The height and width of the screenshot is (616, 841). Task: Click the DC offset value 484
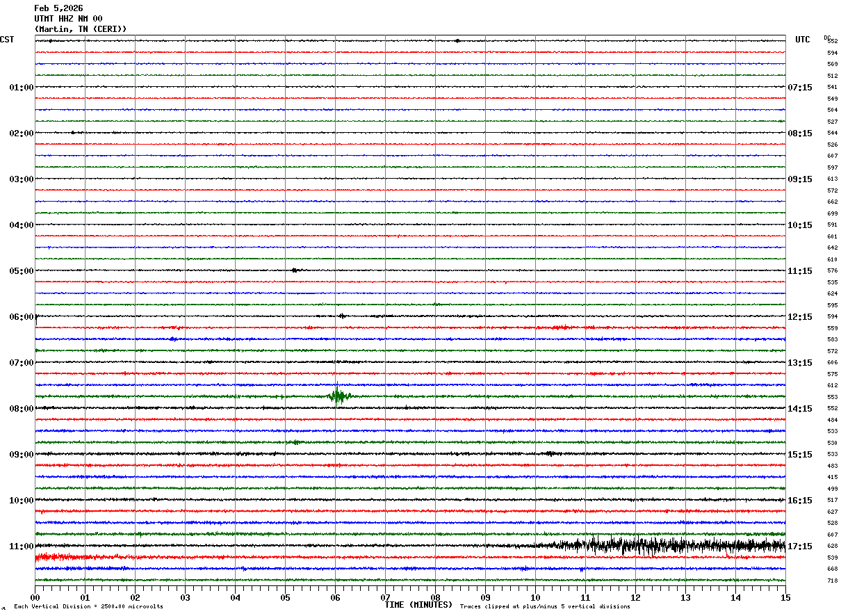click(x=832, y=420)
